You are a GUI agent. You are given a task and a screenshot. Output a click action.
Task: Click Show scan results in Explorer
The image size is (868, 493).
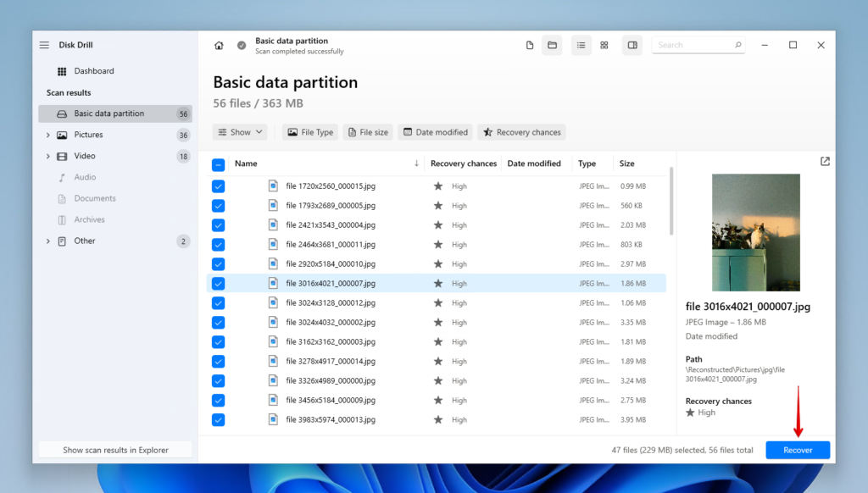(114, 449)
